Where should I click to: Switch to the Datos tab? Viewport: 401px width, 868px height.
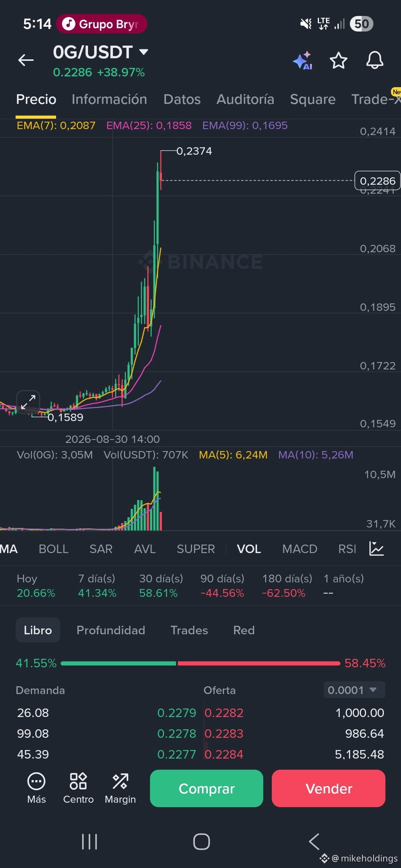click(182, 99)
